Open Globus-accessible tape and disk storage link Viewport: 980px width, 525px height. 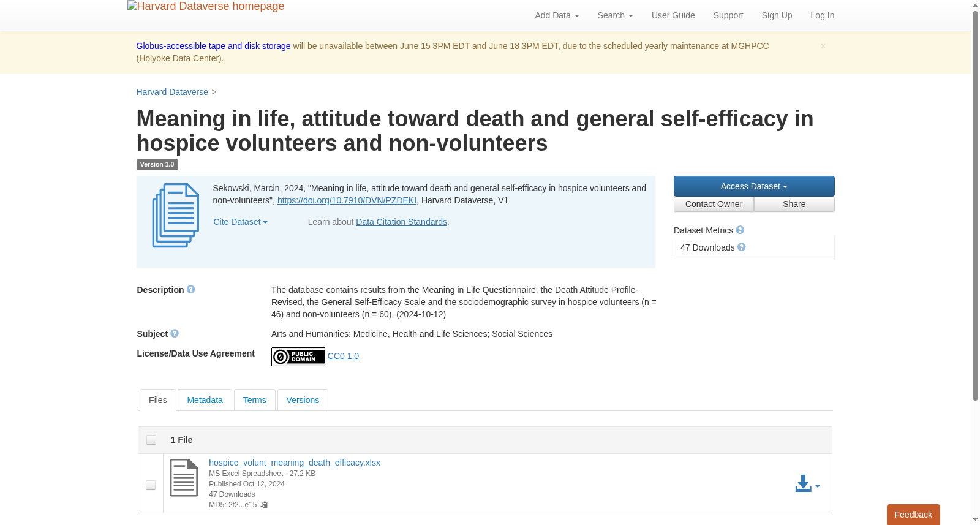pyautogui.click(x=213, y=46)
